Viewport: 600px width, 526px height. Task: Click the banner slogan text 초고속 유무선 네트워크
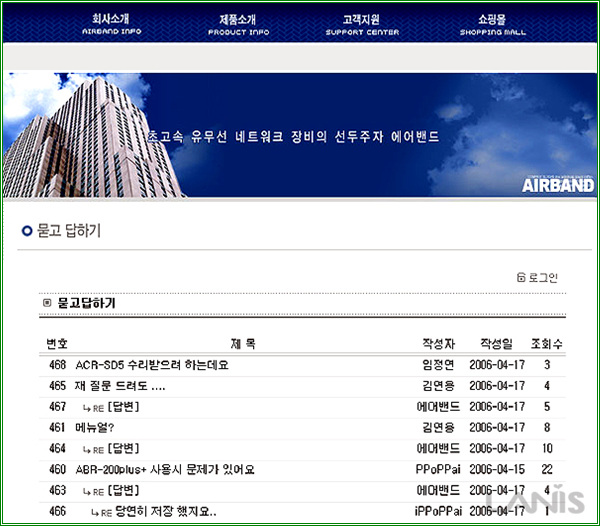point(215,137)
